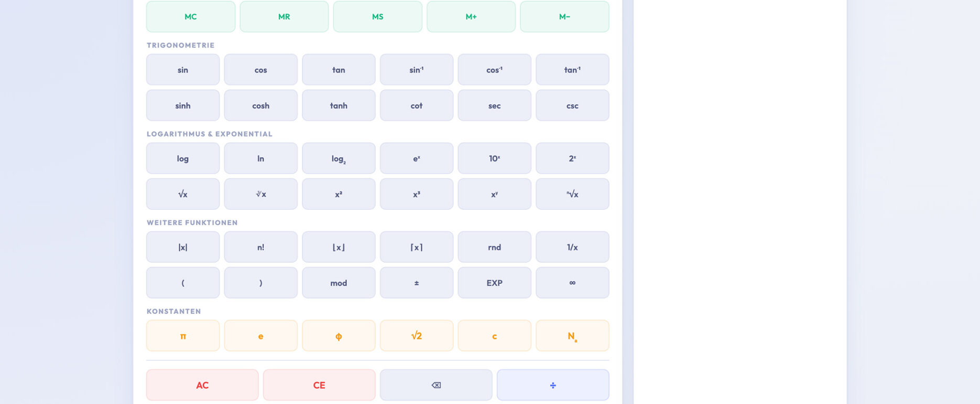Click the sin function key
This screenshot has height=404, width=980.
click(183, 70)
